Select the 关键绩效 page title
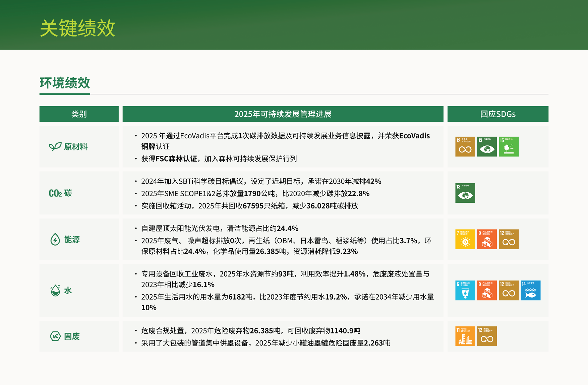 (77, 28)
